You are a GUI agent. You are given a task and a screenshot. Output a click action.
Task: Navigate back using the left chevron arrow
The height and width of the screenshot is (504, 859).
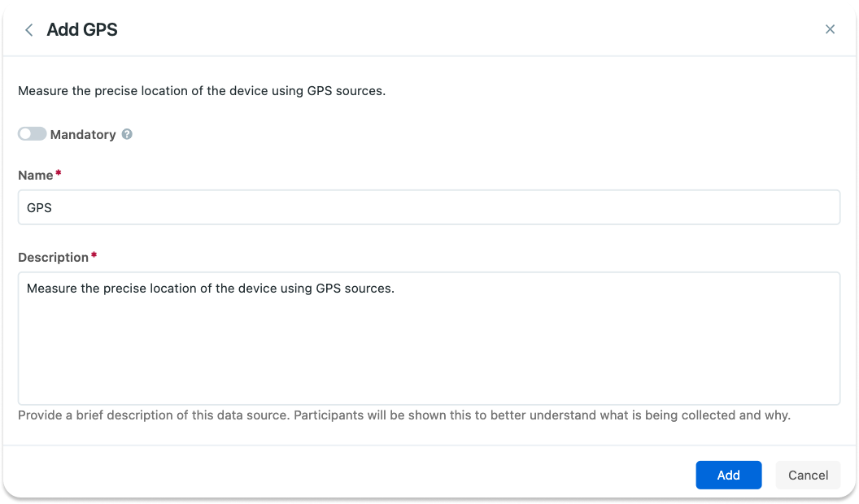coord(28,29)
